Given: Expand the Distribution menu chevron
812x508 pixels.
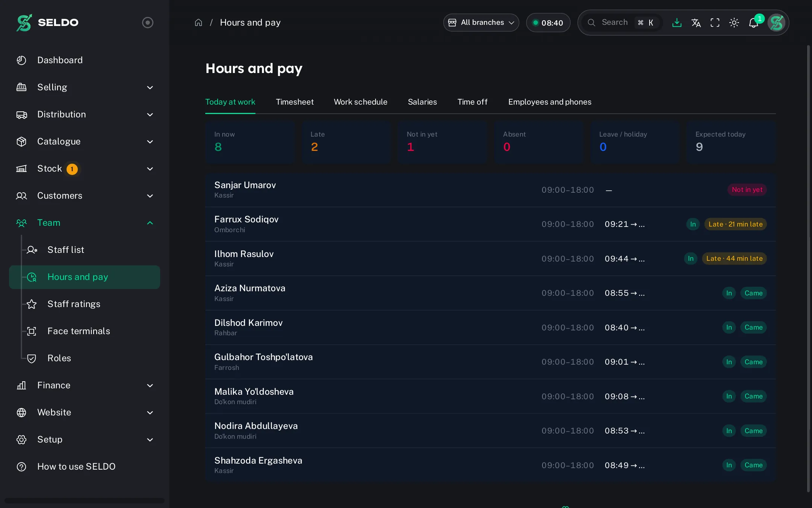Looking at the screenshot, I should point(150,115).
